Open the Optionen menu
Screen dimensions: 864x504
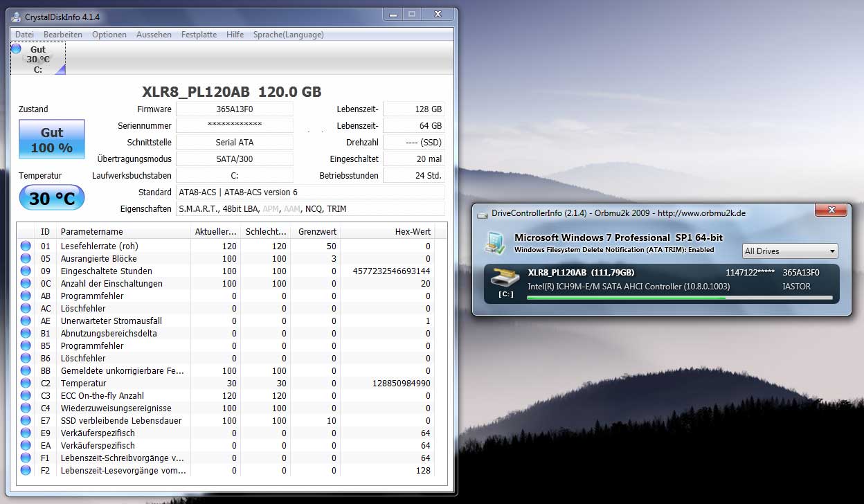(x=109, y=35)
